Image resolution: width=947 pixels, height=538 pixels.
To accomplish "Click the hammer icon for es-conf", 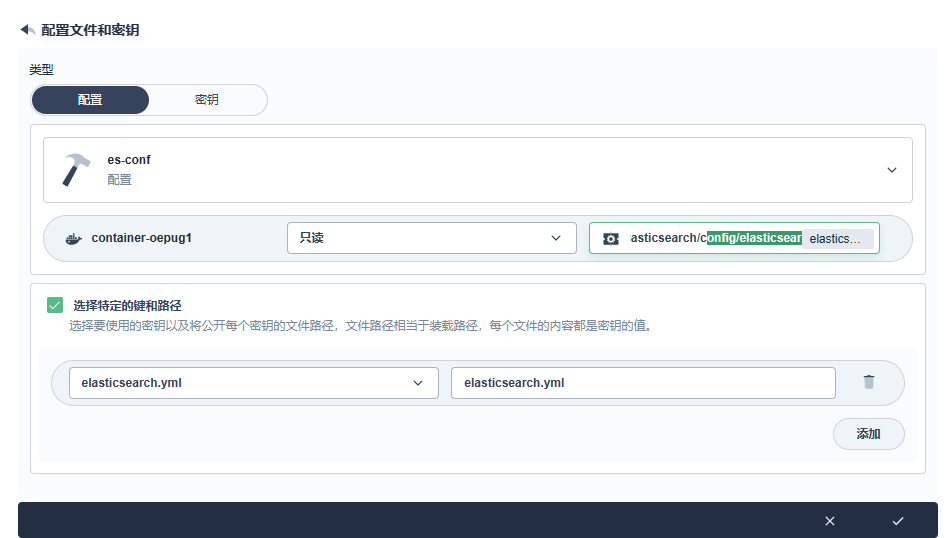I will click(x=76, y=170).
